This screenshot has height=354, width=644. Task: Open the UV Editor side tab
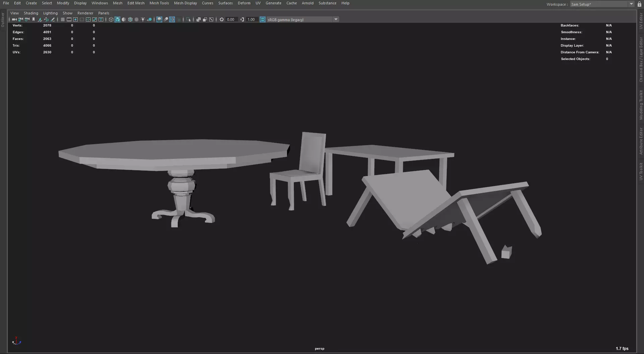coord(641,21)
